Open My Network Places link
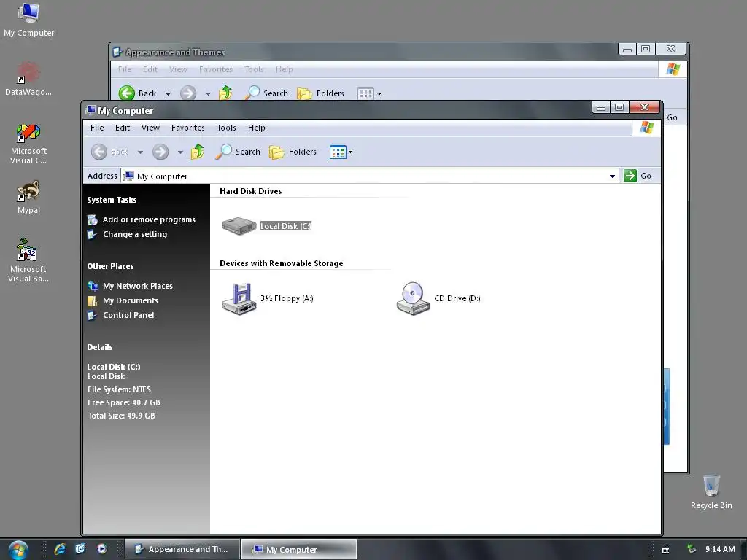This screenshot has width=747, height=560. (138, 286)
